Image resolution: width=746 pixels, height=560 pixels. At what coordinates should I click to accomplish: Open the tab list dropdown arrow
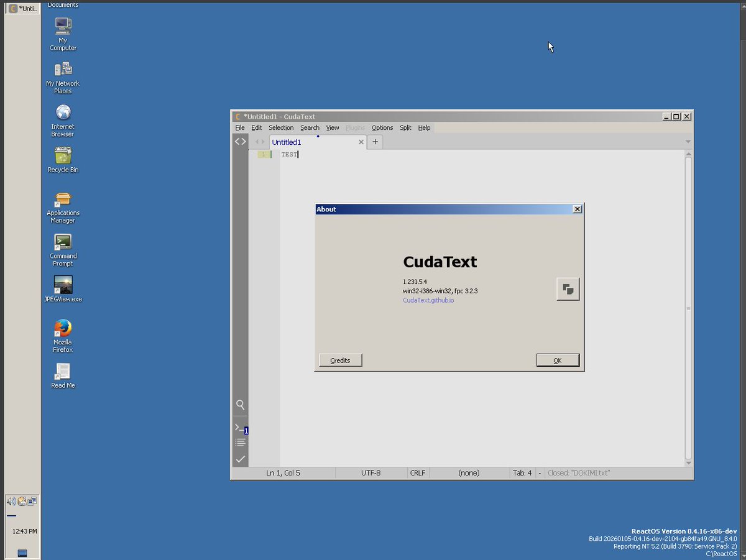click(x=687, y=142)
